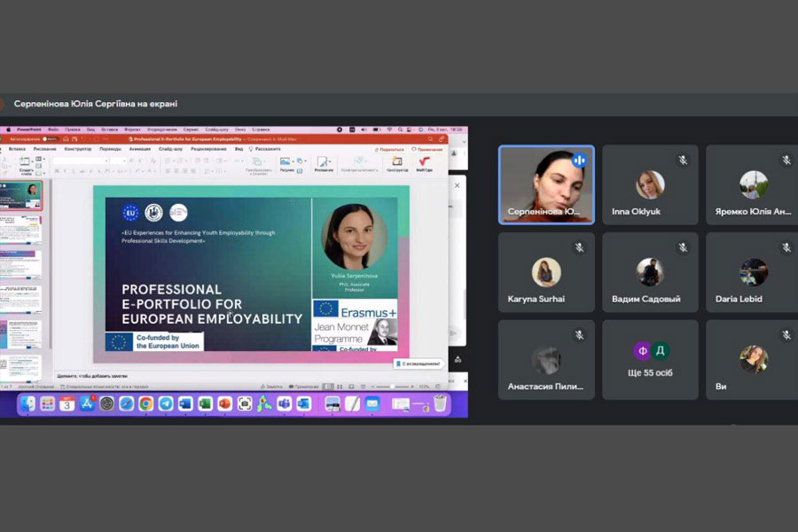This screenshot has width=798, height=532.
Task: Click the Tell me (Расскажите) search box
Action: 265,149
